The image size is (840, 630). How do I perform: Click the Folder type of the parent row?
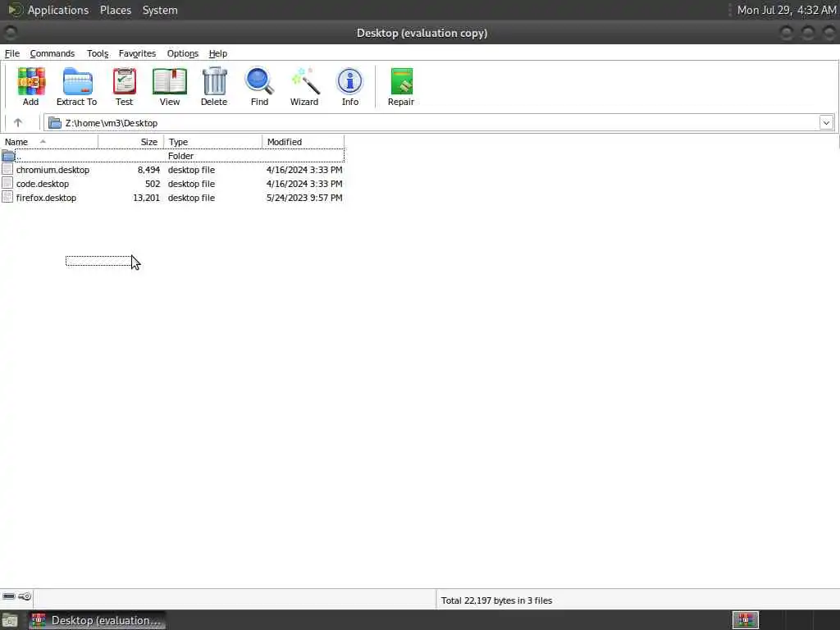[x=180, y=156]
